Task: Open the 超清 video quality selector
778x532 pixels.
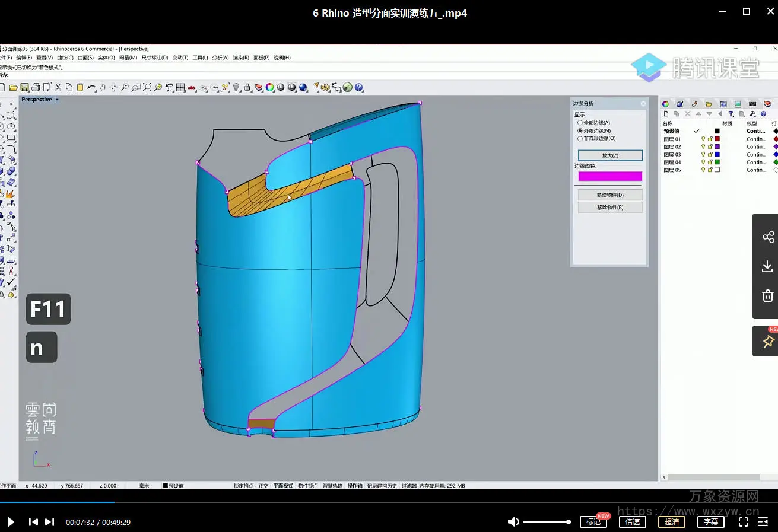Action: click(672, 522)
